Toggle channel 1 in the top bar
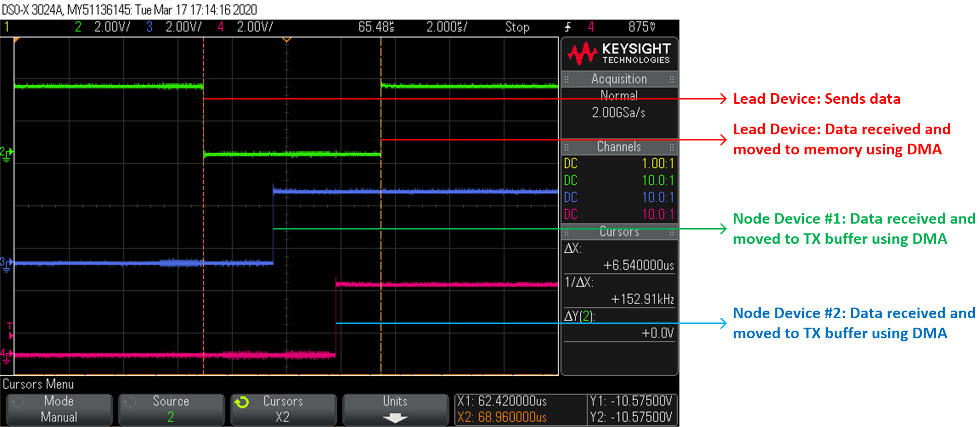Image resolution: width=980 pixels, height=427 pixels. click(7, 27)
